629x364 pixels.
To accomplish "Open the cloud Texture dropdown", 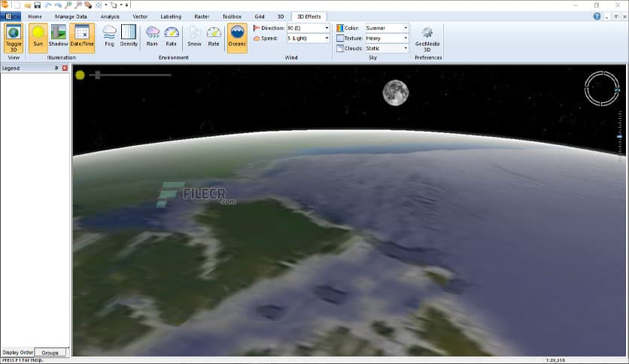I will point(406,38).
